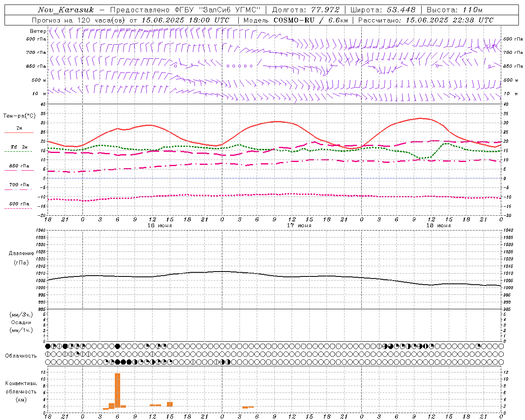The height and width of the screenshot is (420, 525).
Task: Click the Осадки precipitation label
Action: (x=21, y=322)
